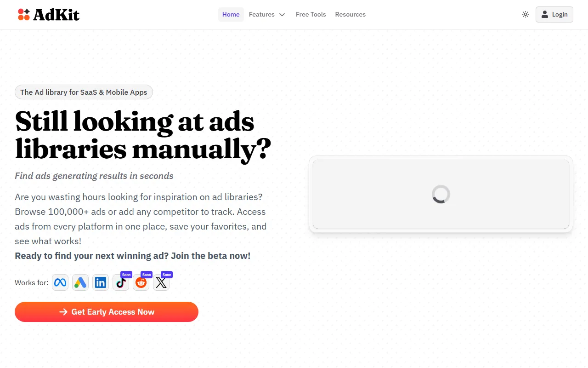
Task: Click the 'Ad library for SaaS & Mobile Apps' badge
Action: pyautogui.click(x=84, y=92)
